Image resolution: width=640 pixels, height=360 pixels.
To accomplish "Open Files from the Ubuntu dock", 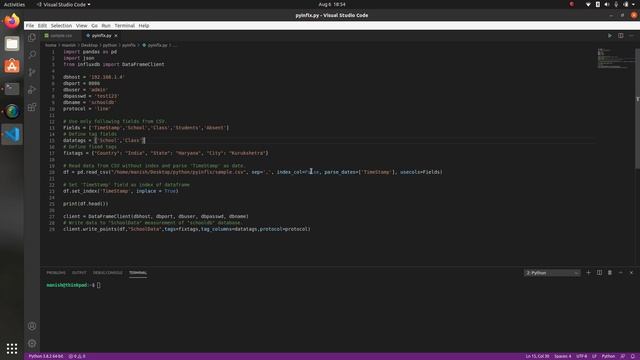I will click(12, 43).
